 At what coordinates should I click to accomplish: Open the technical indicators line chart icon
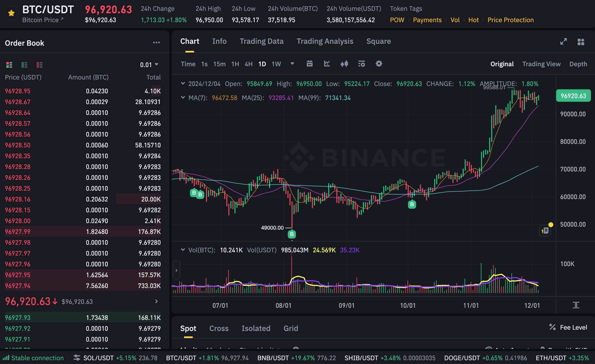coord(327,64)
